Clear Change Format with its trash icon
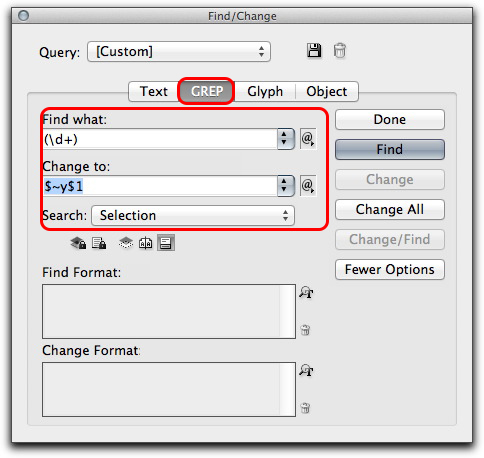 click(305, 408)
